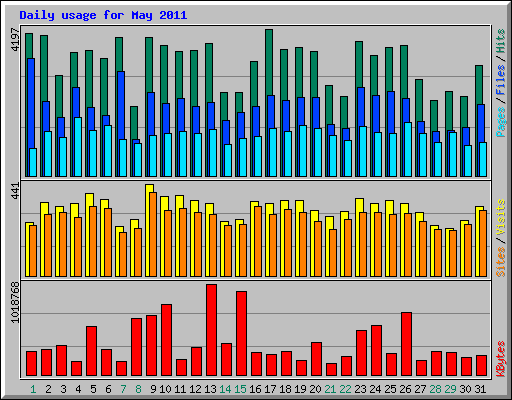This screenshot has height=400, width=512.
Task: Select day 29 on the x-axis
Action: click(x=450, y=389)
